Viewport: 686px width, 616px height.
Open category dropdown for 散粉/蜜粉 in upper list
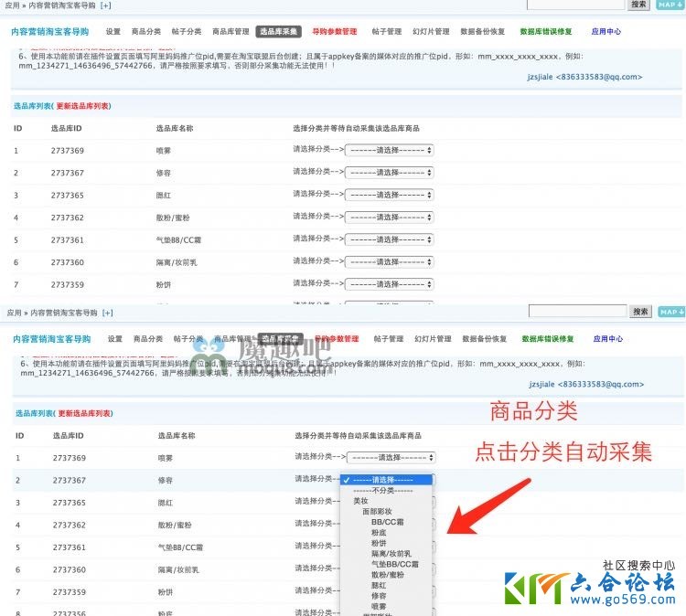click(390, 218)
